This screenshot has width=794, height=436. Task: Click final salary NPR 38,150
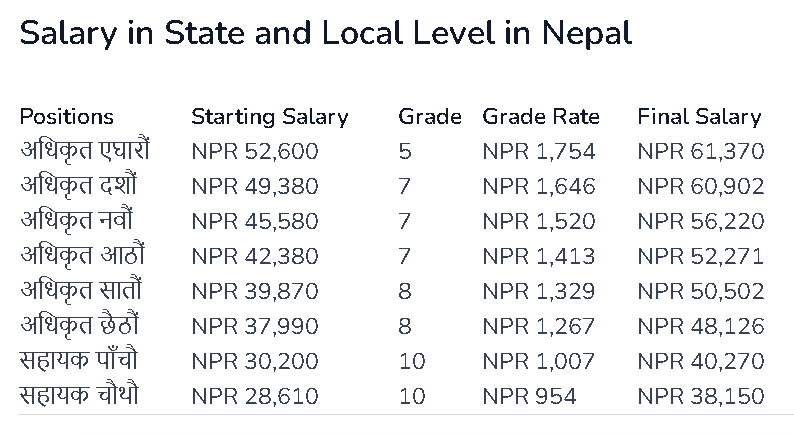700,396
